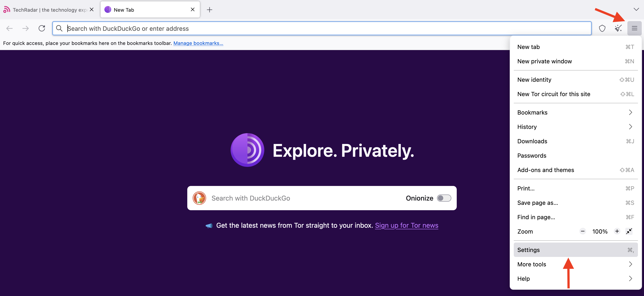Screen dimensions: 644x296
Task: Open a new tab with plus button
Action: click(210, 10)
